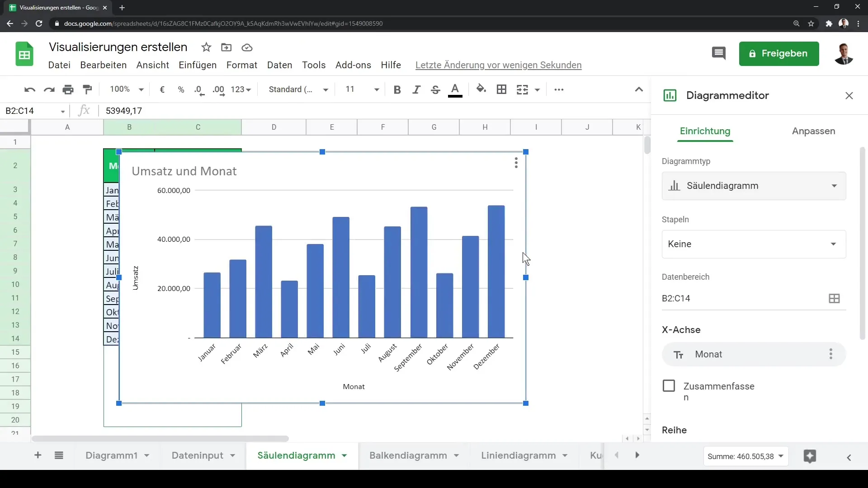Select data range with grid icon
This screenshot has height=488, width=868.
[834, 298]
